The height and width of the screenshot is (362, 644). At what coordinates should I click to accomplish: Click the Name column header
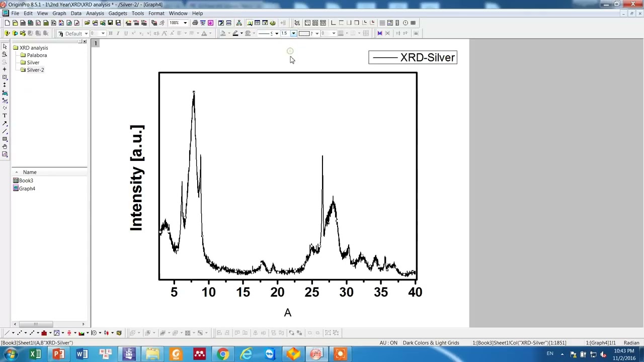(30, 172)
